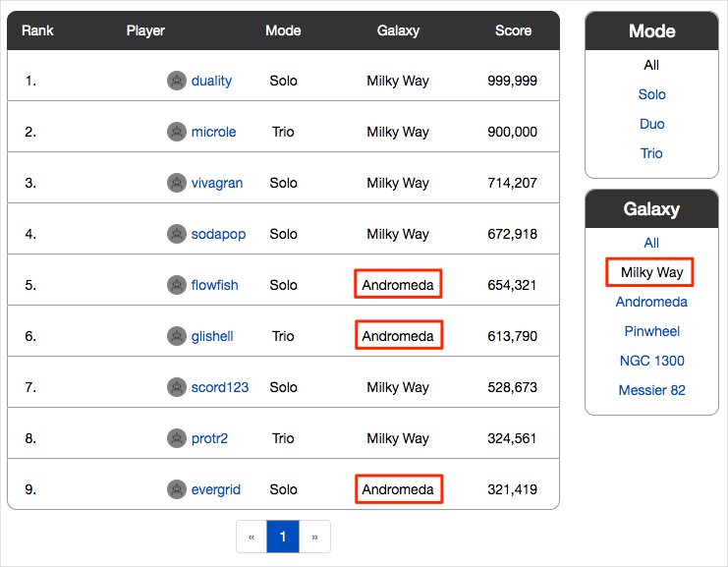
Task: Click sodapop's avatar icon
Action: (177, 234)
